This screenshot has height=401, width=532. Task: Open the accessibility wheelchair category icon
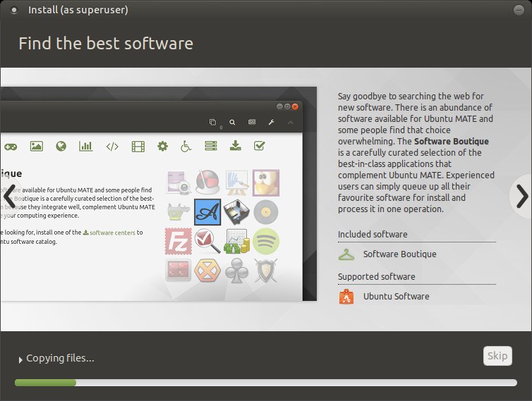click(x=186, y=146)
